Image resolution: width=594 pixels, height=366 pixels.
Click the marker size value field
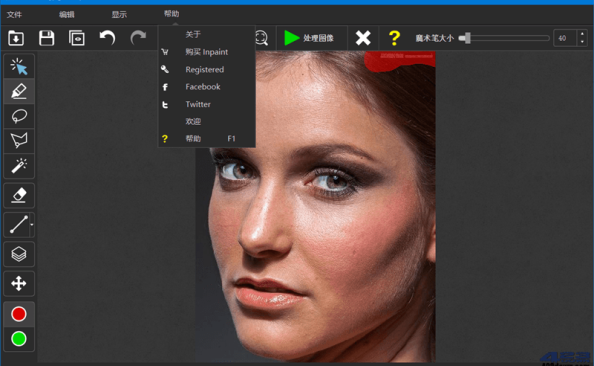click(565, 38)
